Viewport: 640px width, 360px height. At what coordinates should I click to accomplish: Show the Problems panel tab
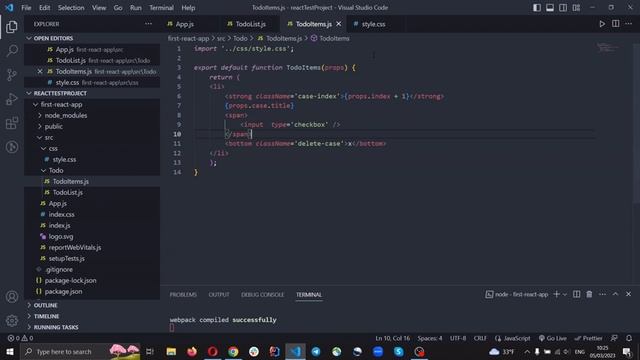tap(183, 294)
